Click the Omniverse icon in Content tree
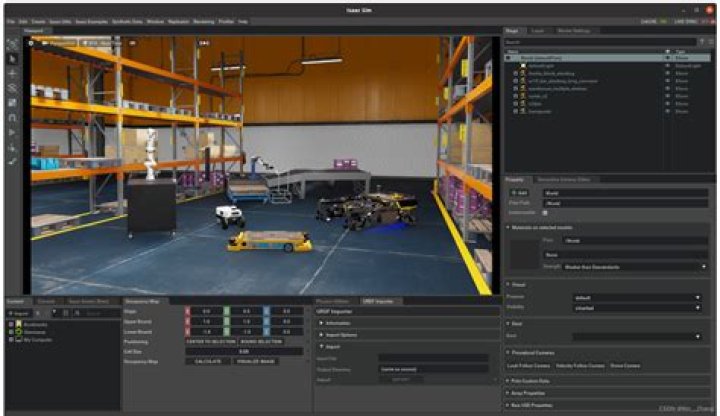This screenshot has height=416, width=720. tap(19, 332)
